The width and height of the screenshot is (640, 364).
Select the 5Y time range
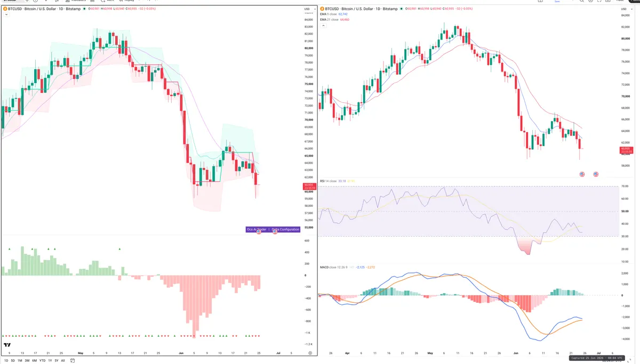click(57, 361)
